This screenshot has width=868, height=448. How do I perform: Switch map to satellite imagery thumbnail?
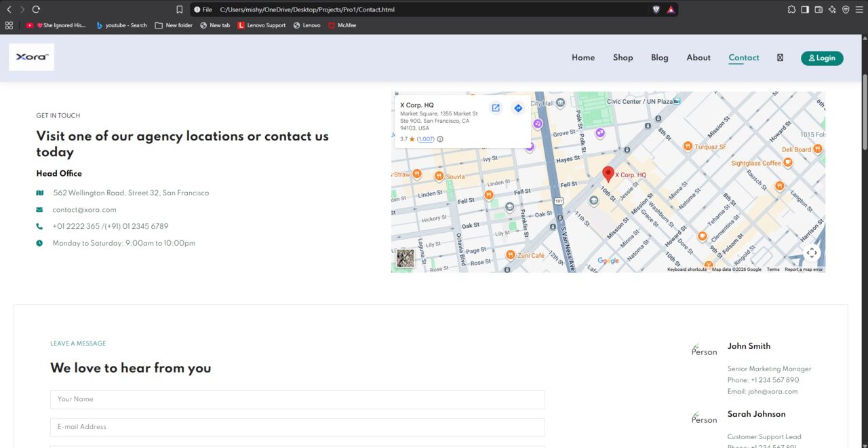coord(405,258)
